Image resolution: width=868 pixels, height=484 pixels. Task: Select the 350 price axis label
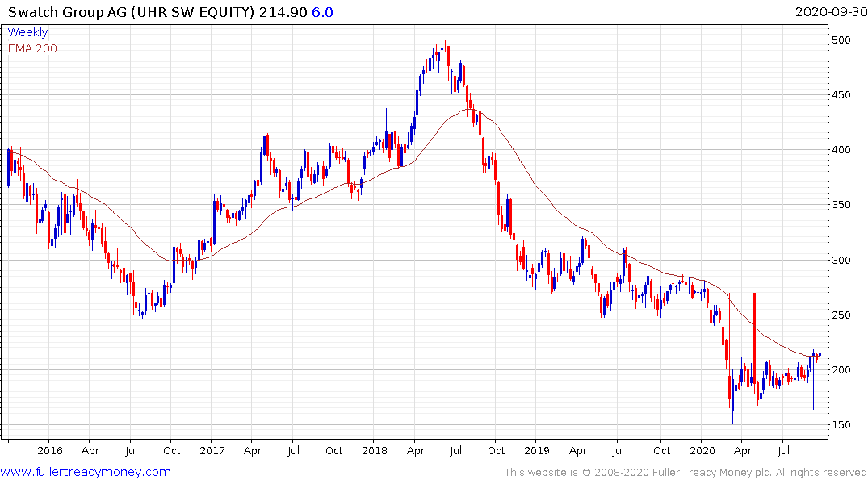coord(841,205)
